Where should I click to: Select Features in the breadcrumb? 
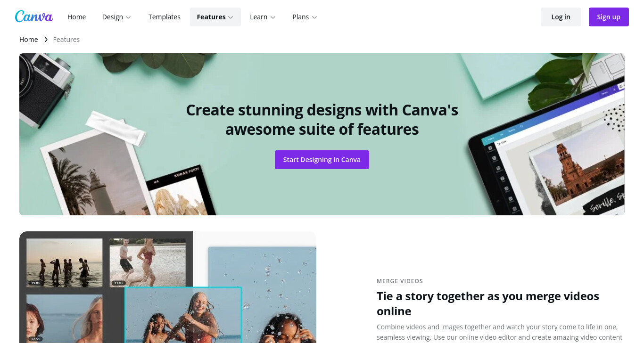pyautogui.click(x=66, y=40)
